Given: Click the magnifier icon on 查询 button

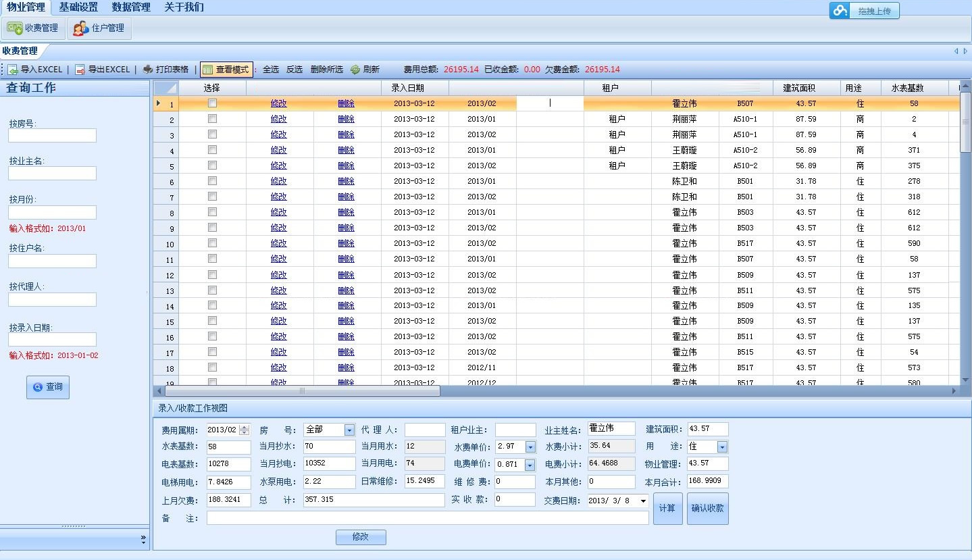Looking at the screenshot, I should tap(39, 386).
